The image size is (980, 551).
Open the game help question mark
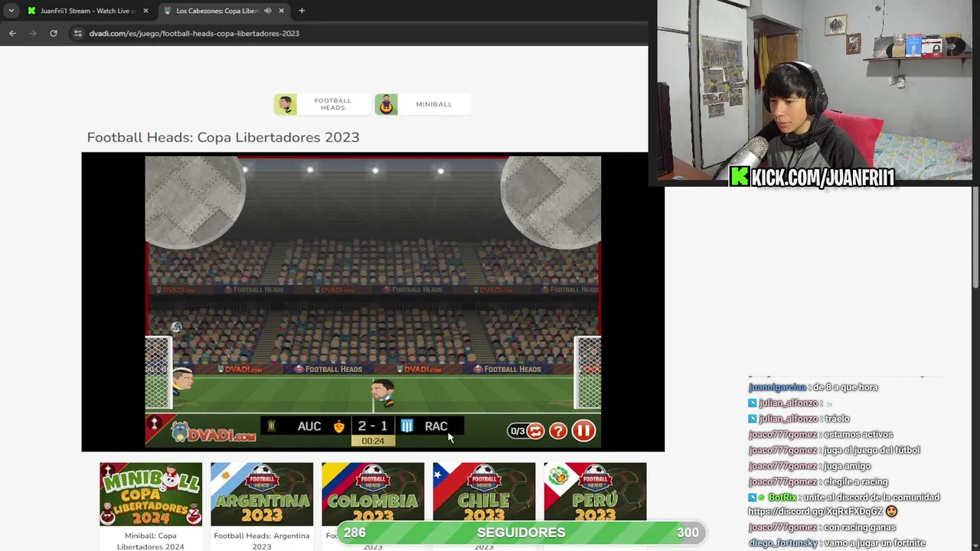pos(558,432)
